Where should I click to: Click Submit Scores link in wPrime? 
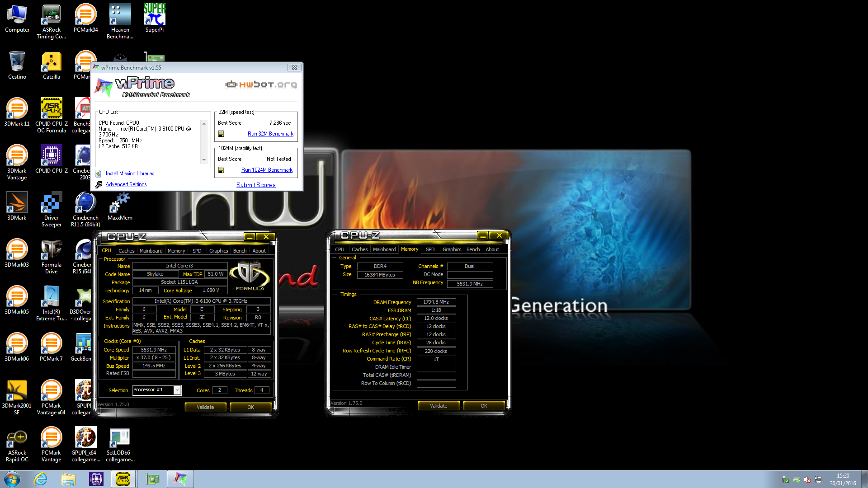(x=256, y=185)
